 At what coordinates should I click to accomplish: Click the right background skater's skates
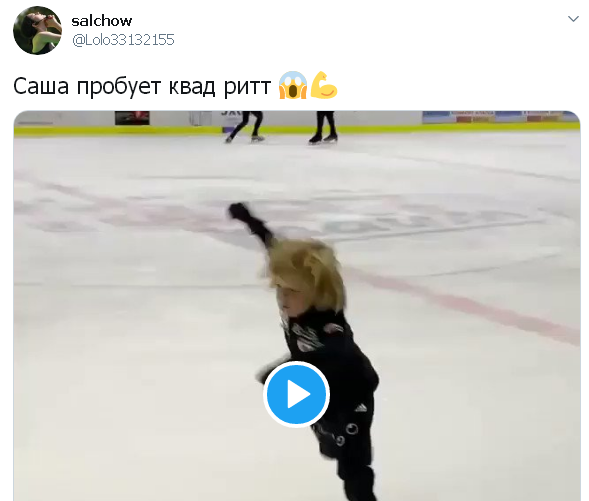click(323, 139)
